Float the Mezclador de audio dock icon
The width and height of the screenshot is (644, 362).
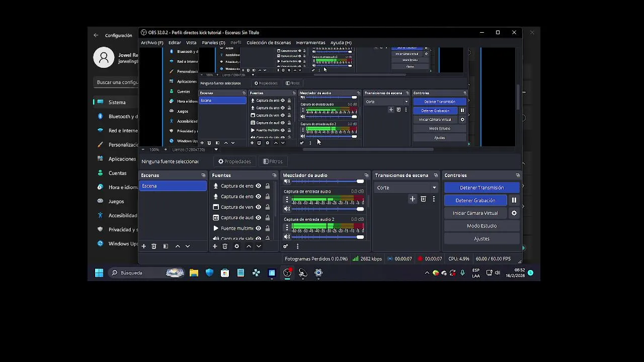click(x=366, y=175)
